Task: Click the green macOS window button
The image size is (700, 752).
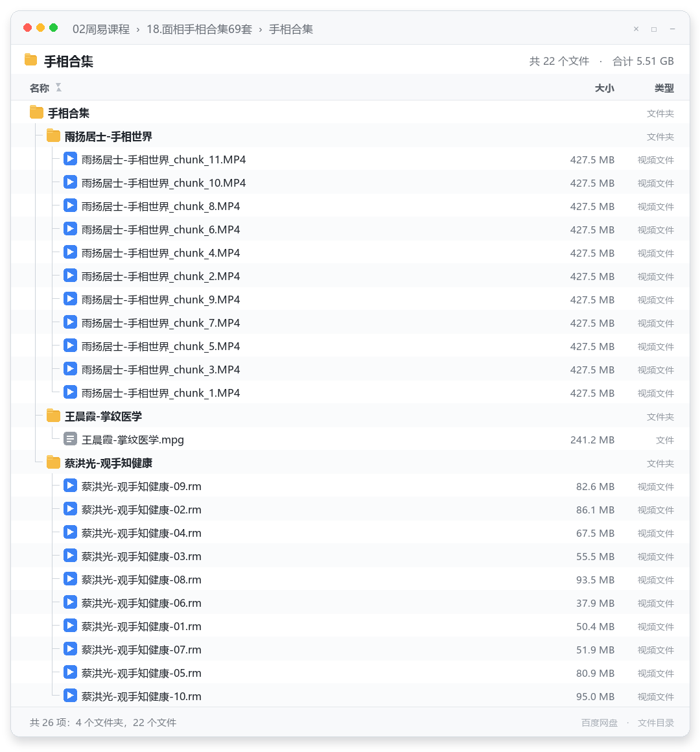Action: click(x=54, y=28)
